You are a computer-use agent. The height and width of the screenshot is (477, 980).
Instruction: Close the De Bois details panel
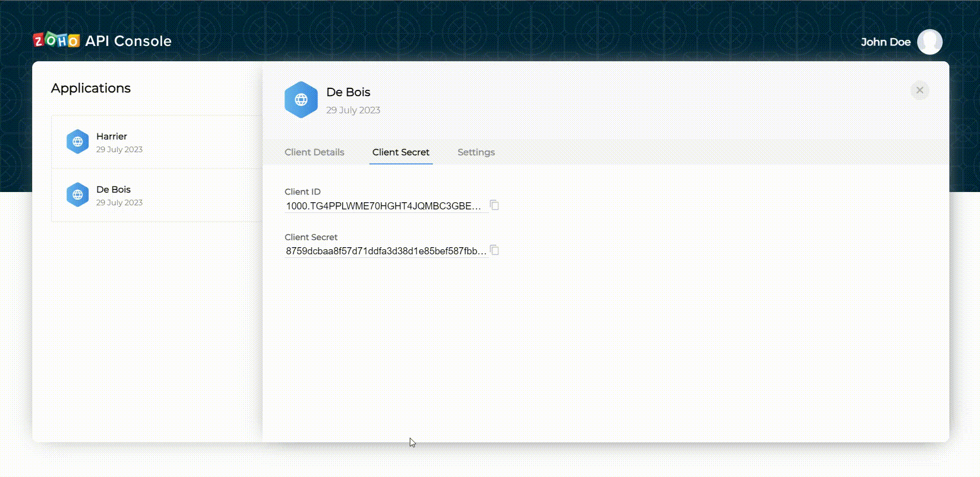pyautogui.click(x=919, y=90)
